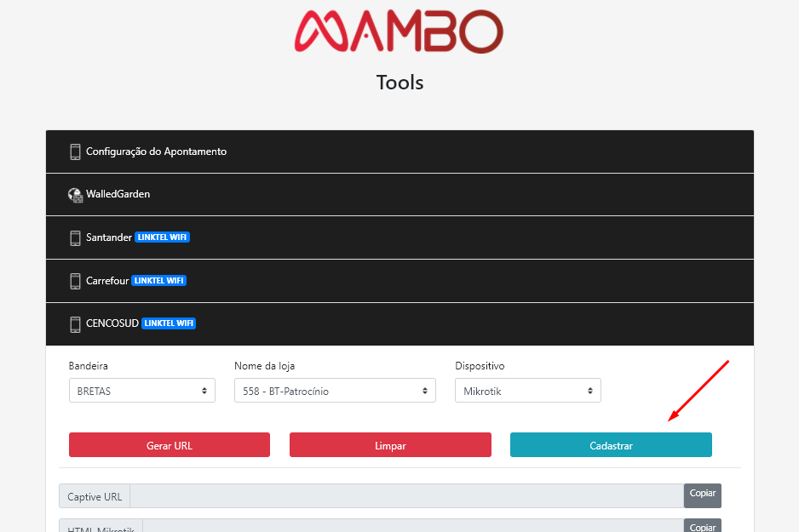Click the globe icon beside WalledGarden
Screen dimensions: 799x532
tap(76, 194)
